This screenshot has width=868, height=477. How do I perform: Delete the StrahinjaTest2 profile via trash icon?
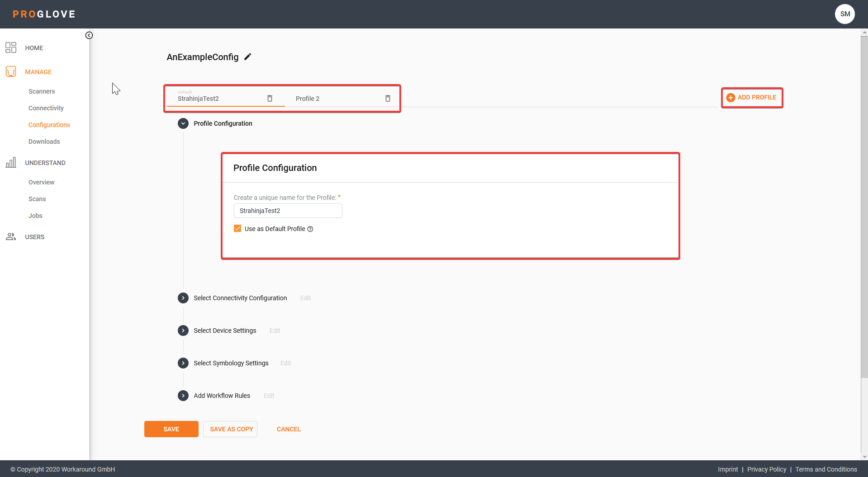click(x=270, y=98)
